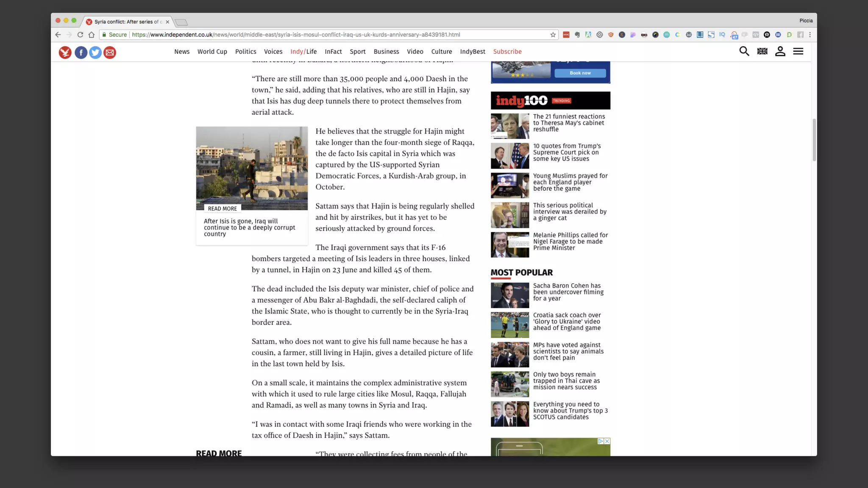The image size is (868, 488).
Task: Open Chrome's three-dot menu
Action: 810,35
